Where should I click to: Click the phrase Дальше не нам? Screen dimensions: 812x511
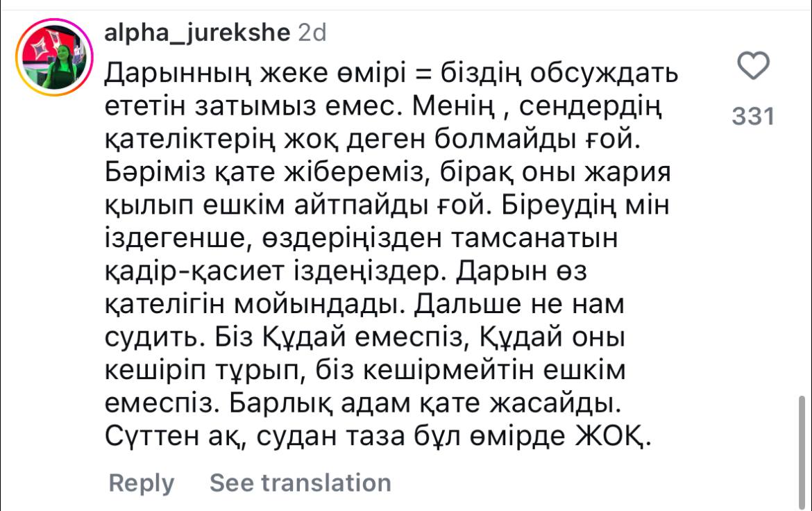click(519, 303)
